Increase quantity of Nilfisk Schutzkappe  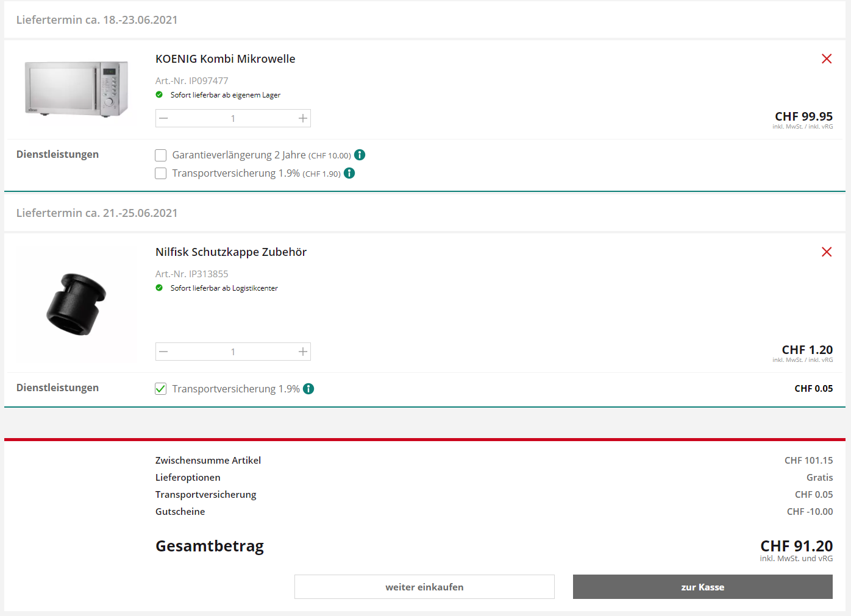302,352
